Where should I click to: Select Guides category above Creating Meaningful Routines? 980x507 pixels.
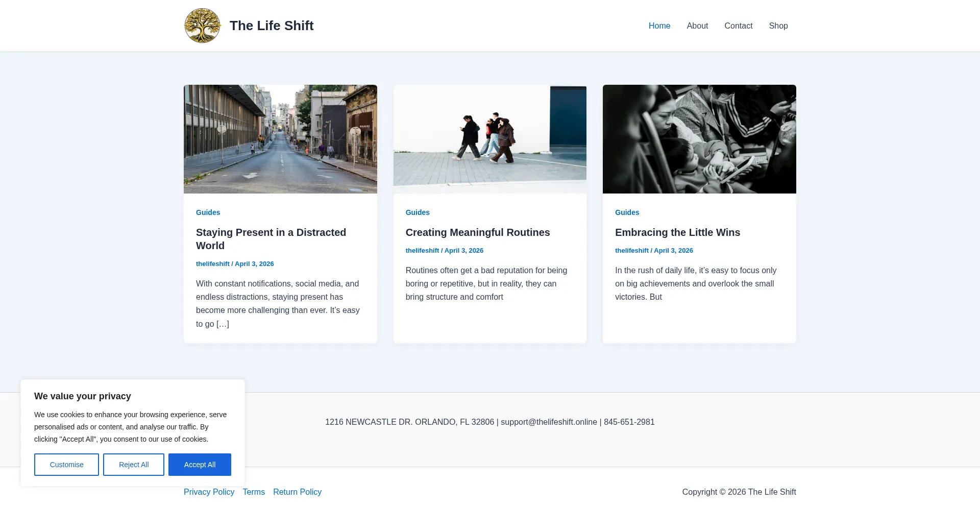[418, 212]
